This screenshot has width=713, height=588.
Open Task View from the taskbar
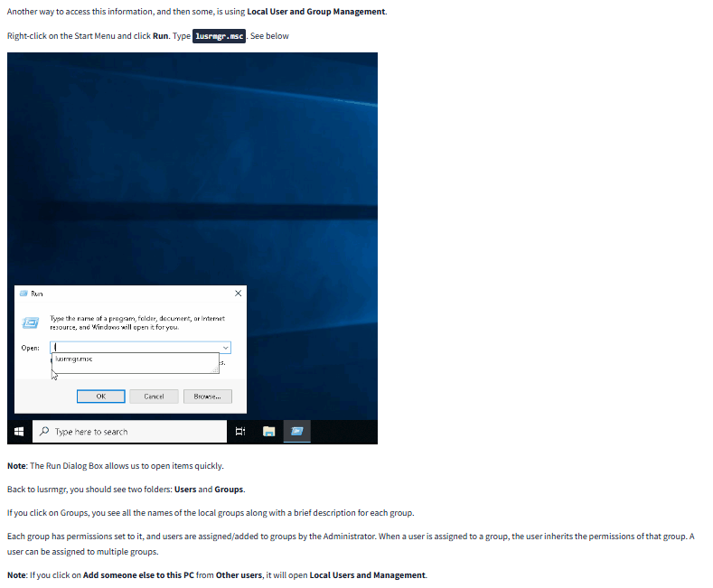pos(240,432)
